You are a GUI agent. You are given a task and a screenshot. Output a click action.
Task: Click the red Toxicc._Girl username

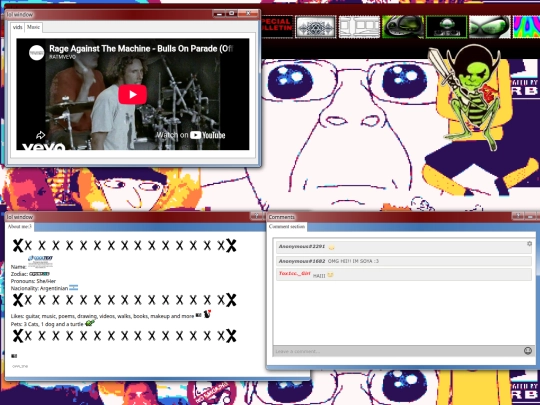coord(294,273)
